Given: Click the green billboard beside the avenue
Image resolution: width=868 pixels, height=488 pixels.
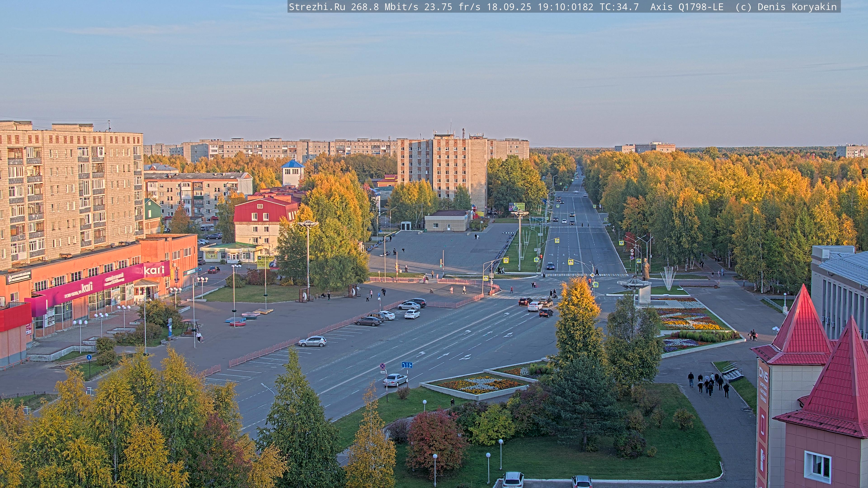Looking at the screenshot, I should (x=517, y=207).
